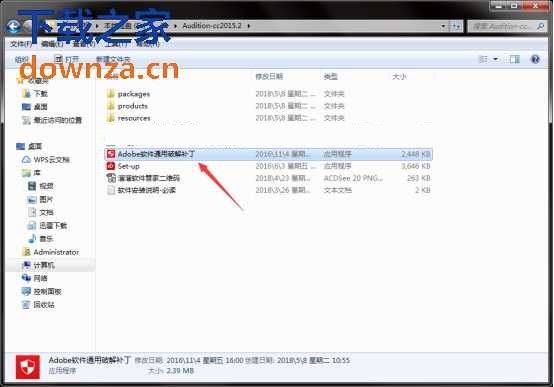The width and height of the screenshot is (554, 387).
Task: Click the blue help question-mark icon
Action: tap(535, 59)
